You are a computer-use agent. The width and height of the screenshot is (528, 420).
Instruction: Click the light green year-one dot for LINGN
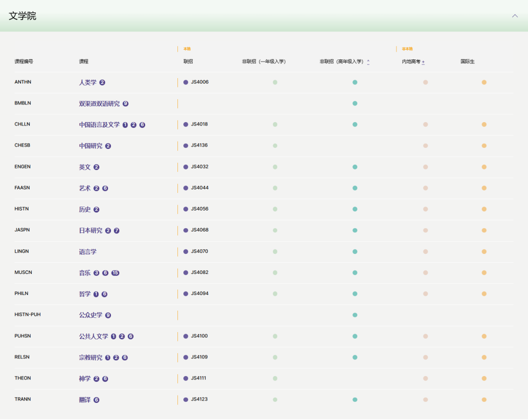[275, 252]
